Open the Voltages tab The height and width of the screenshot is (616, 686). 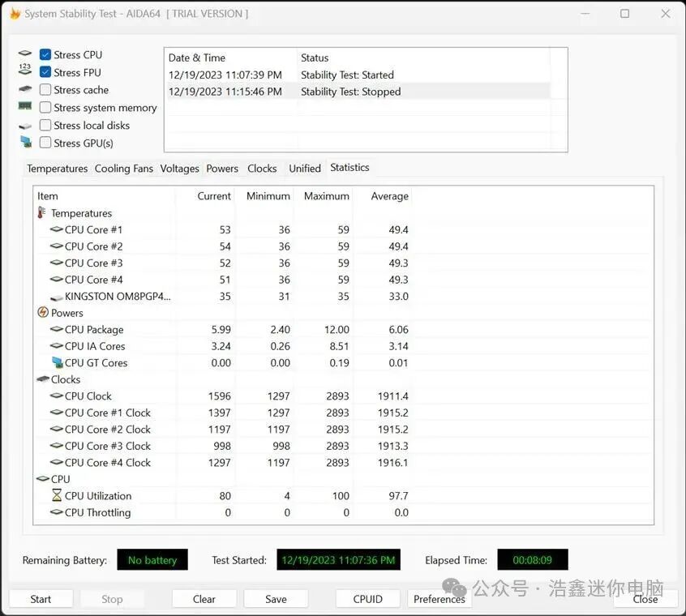coord(179,169)
